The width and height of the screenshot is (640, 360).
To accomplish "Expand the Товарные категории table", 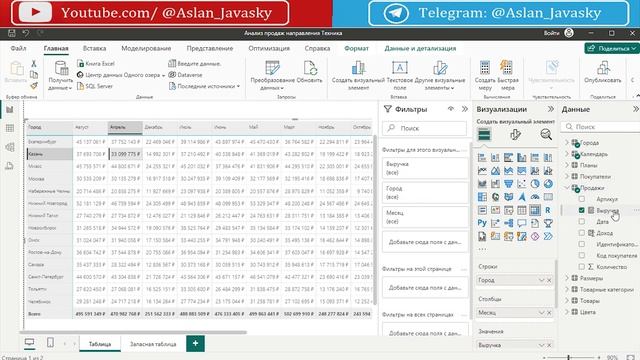I will point(567,289).
